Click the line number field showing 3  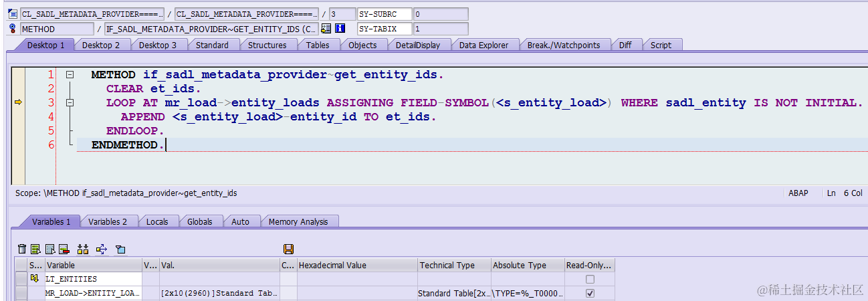[x=342, y=13]
